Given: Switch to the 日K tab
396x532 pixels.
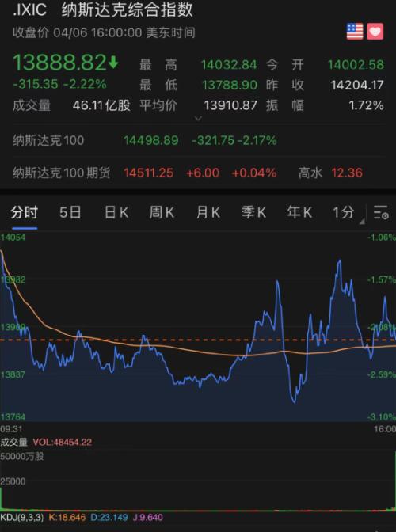Looking at the screenshot, I should click(x=116, y=213).
